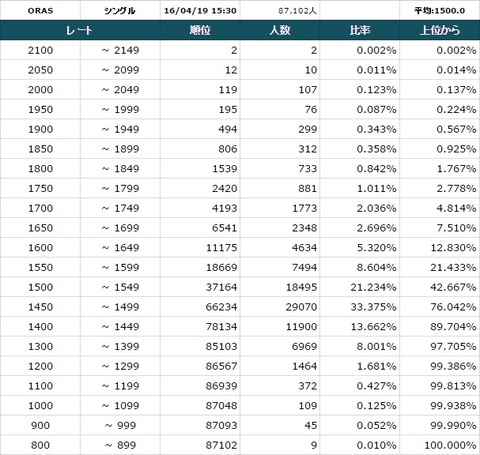This screenshot has height=455, width=480.
Task: Select the upper bound cell ～ 2149
Action: pyautogui.click(x=120, y=50)
